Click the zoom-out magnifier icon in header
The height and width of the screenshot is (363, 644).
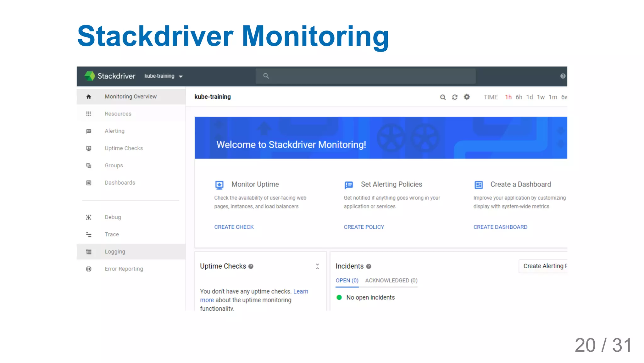(443, 97)
